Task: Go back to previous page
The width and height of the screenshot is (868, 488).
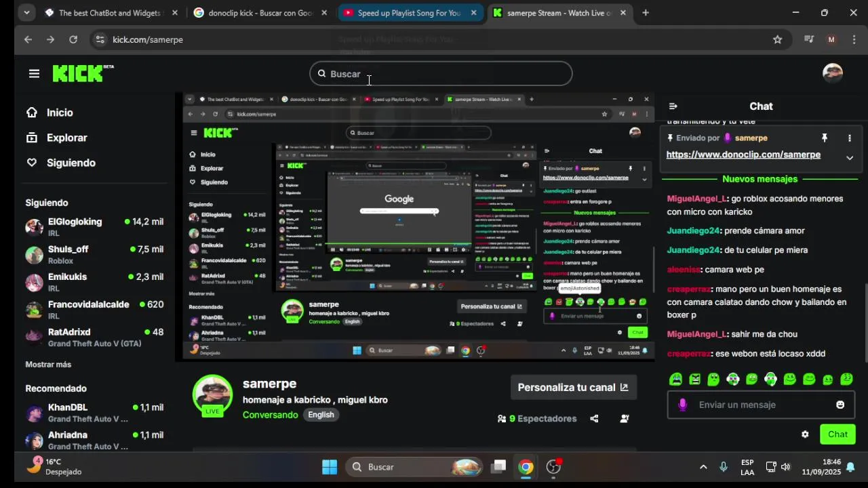Action: click(x=28, y=39)
